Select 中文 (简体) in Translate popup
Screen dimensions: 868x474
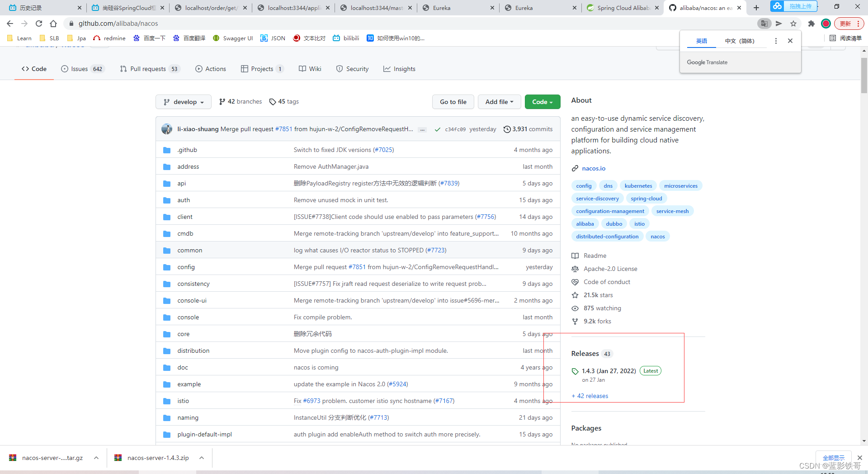point(740,41)
